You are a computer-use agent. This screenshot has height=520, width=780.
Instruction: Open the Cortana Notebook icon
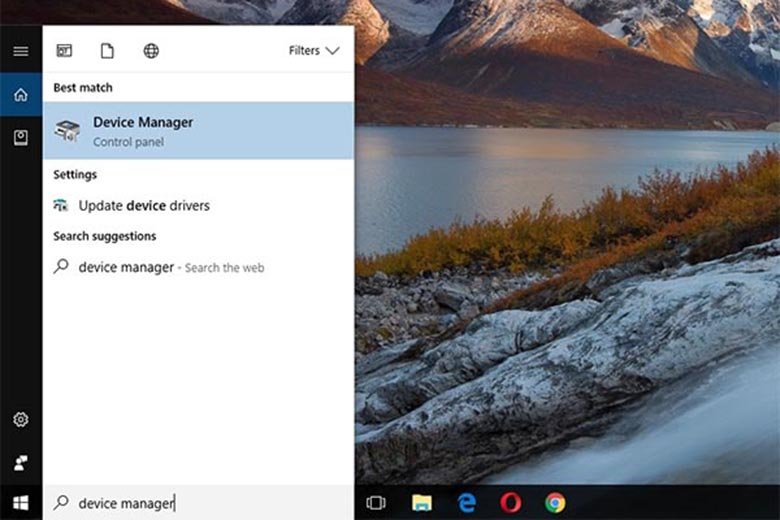21,138
